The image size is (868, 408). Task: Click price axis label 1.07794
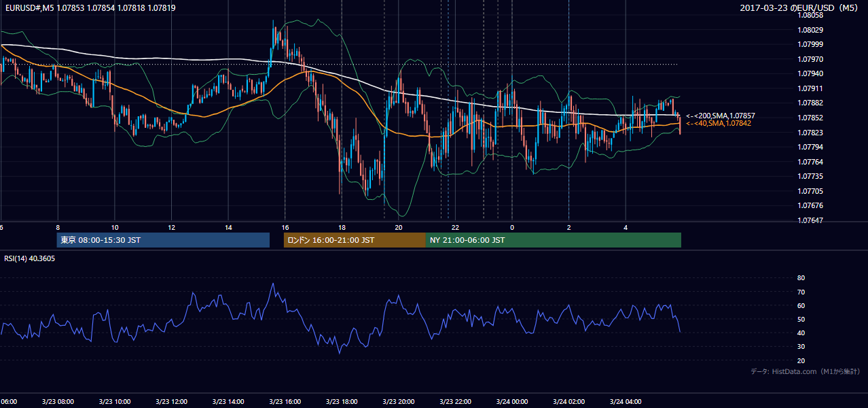tap(810, 147)
